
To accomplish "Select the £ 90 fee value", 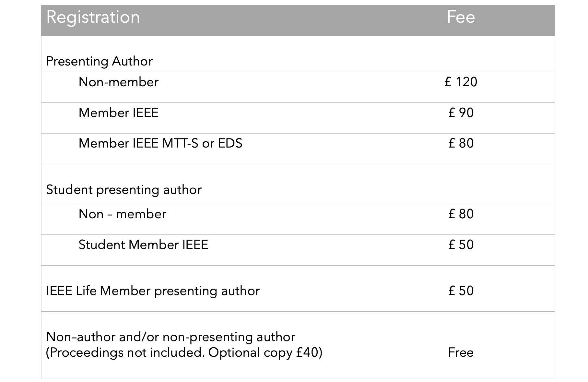I will tap(461, 113).
